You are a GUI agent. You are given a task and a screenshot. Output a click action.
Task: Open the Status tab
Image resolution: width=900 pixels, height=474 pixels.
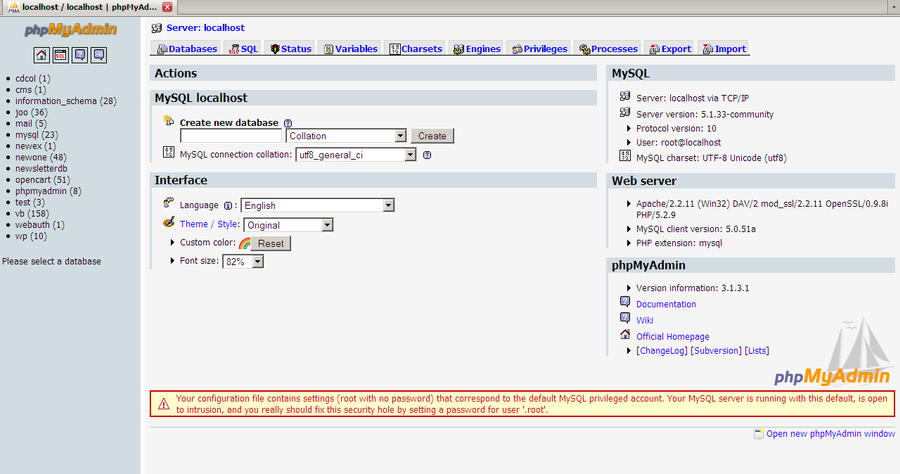pyautogui.click(x=290, y=49)
